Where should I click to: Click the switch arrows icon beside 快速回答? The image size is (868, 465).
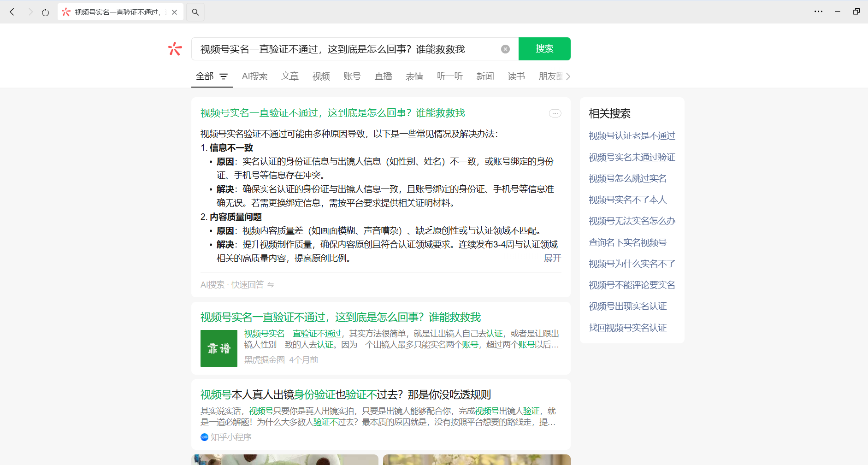click(271, 285)
